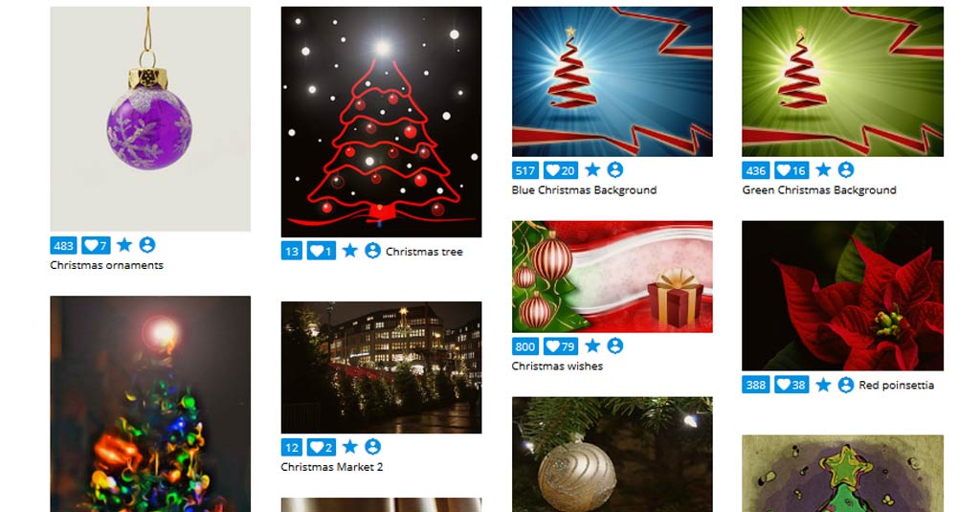Open the purple bauble ornament thumbnail

click(150, 120)
